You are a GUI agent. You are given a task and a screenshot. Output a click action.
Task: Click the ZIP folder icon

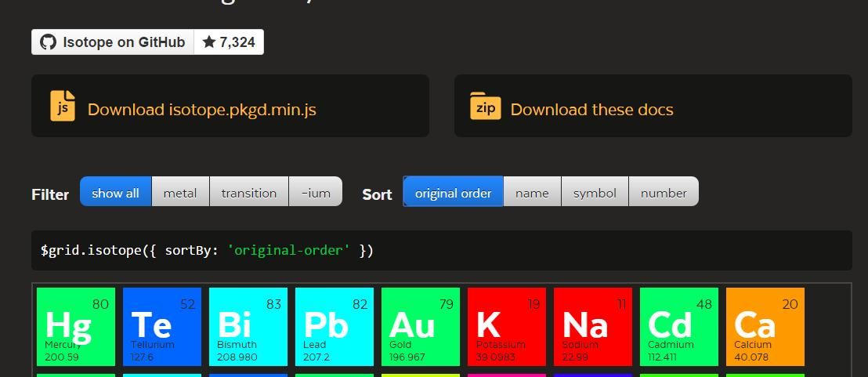tap(485, 106)
